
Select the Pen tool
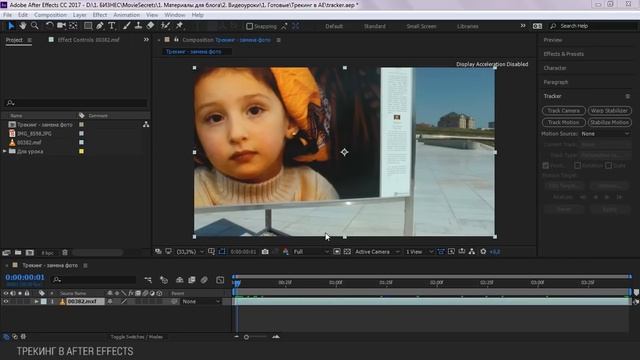coord(100,26)
